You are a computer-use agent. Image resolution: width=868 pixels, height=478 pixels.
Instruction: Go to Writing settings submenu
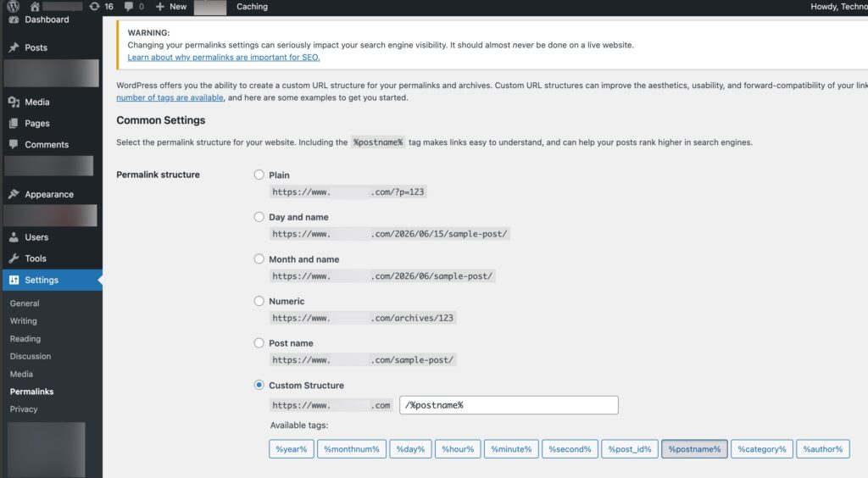pyautogui.click(x=23, y=321)
